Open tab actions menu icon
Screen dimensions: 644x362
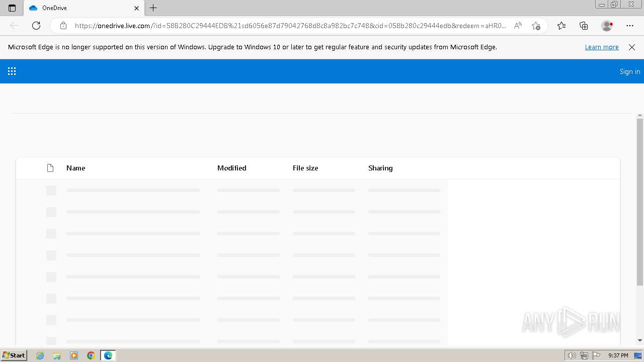point(12,8)
